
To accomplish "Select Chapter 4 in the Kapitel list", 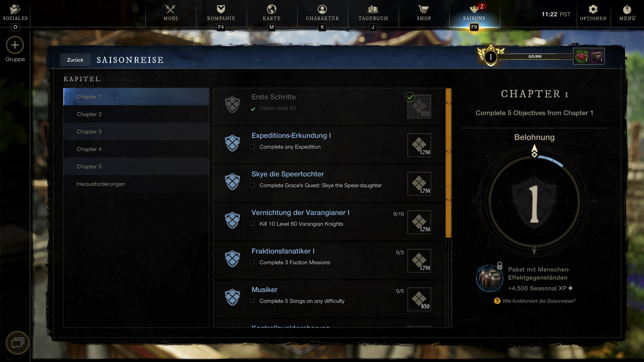I will click(136, 149).
